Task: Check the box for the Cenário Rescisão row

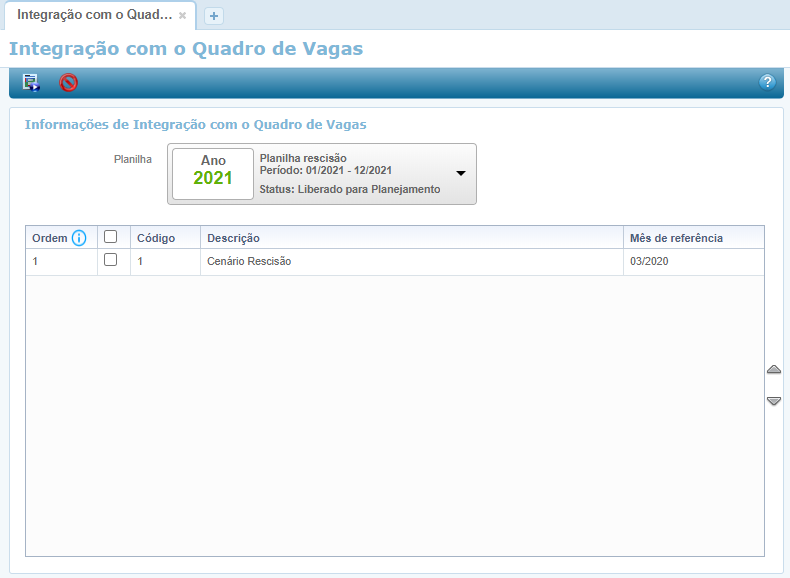Action: tap(111, 260)
